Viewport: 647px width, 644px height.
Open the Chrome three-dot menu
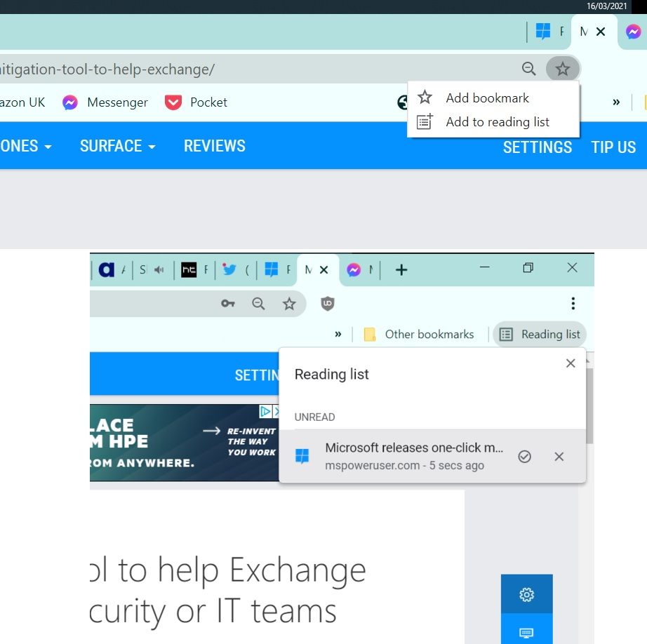pos(573,304)
